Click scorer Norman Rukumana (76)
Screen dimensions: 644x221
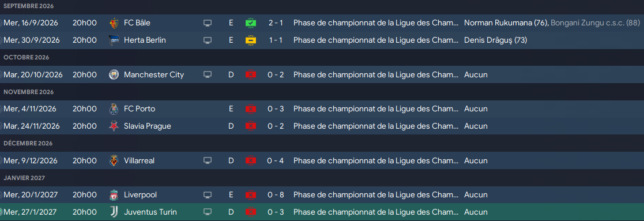click(x=506, y=23)
